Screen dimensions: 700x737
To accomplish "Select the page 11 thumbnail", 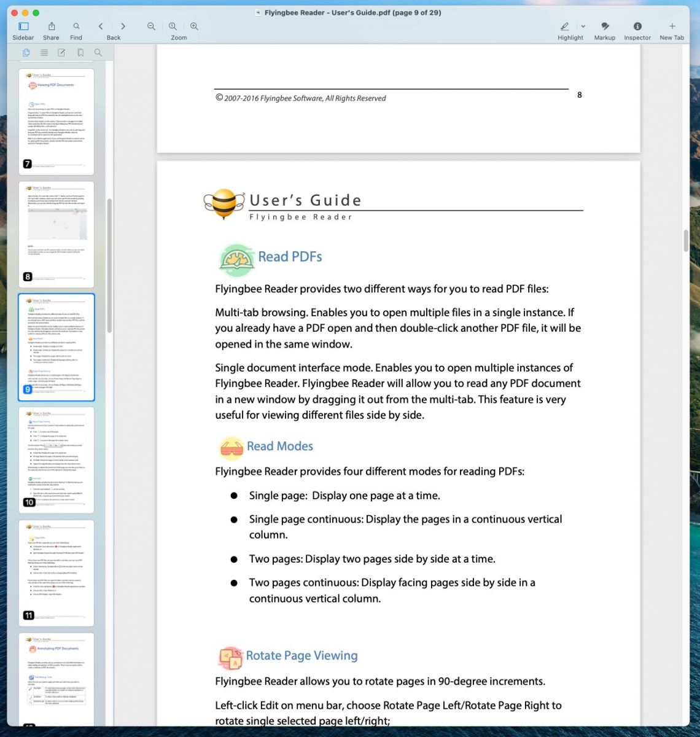I will click(56, 573).
